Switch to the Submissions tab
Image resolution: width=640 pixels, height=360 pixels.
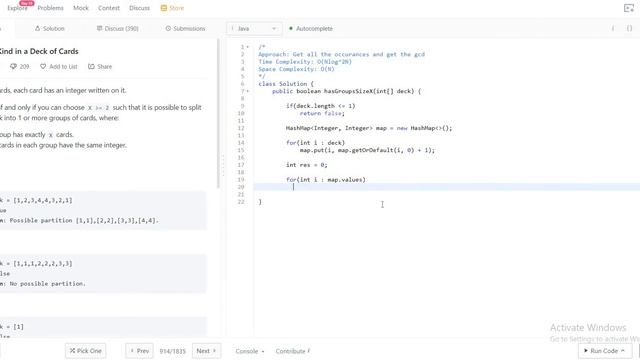185,29
